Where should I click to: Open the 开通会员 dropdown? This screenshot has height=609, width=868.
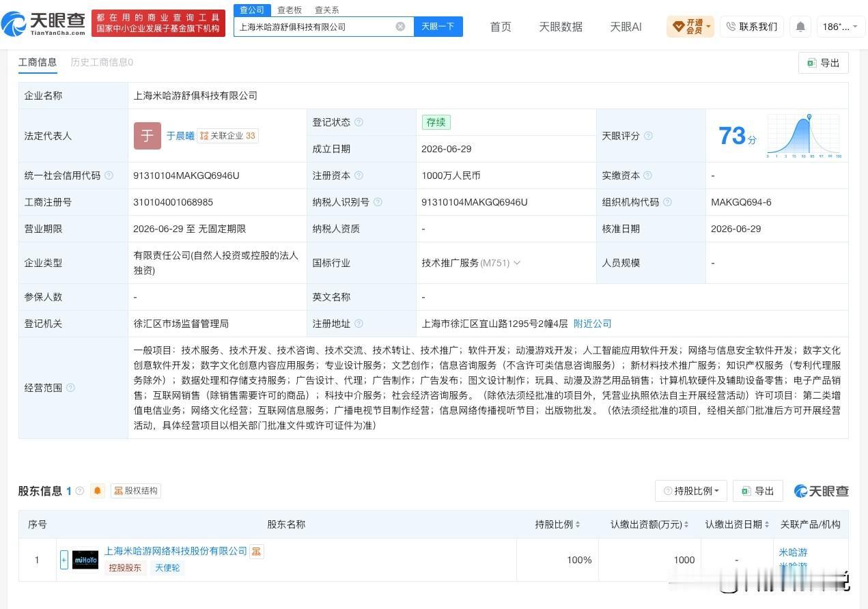pos(690,27)
